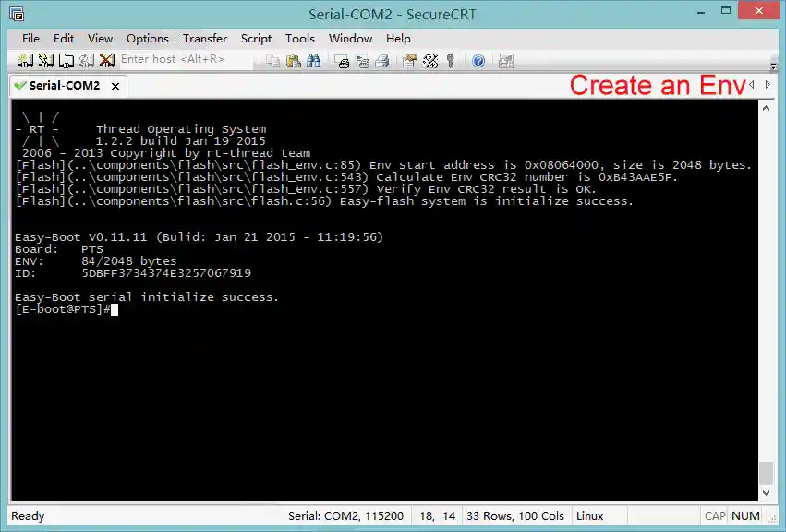
Task: Connect in a new tab icon
Action: tap(64, 60)
